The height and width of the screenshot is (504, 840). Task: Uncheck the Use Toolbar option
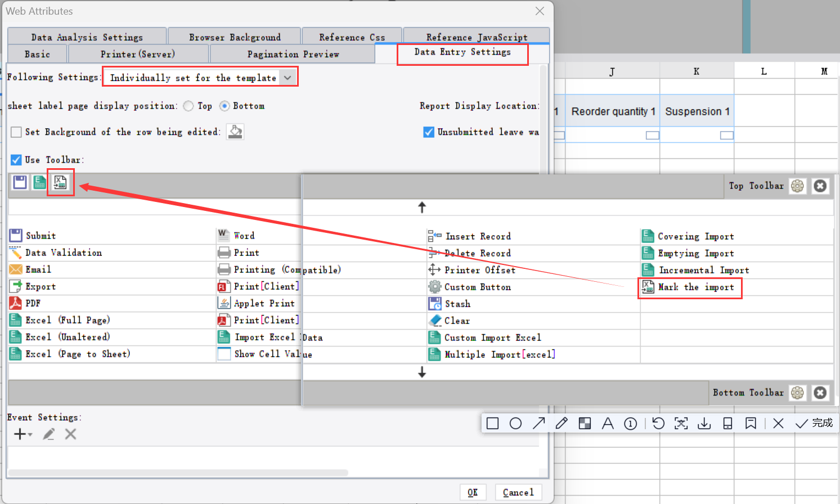tap(16, 159)
